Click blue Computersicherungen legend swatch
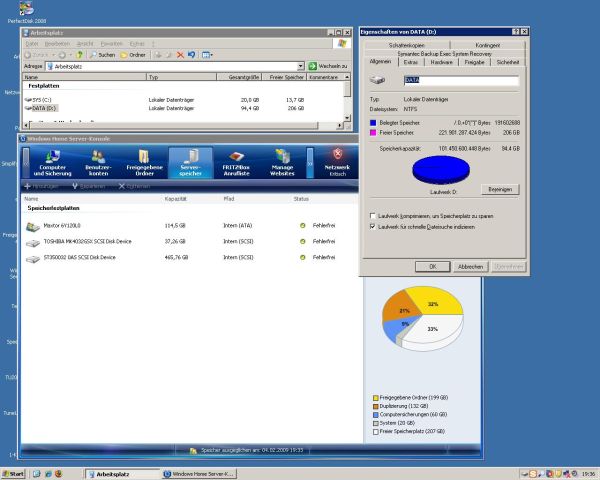Screen dimensions: 600x480 375,415
